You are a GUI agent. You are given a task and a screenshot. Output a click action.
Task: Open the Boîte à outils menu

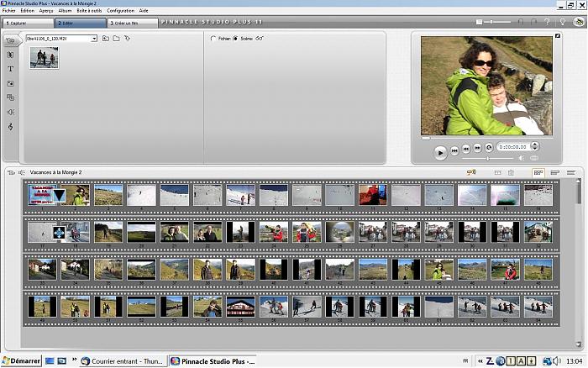click(89, 11)
